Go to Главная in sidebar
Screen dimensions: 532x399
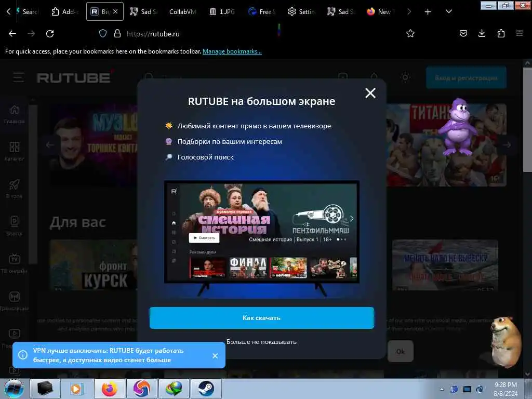[14, 115]
